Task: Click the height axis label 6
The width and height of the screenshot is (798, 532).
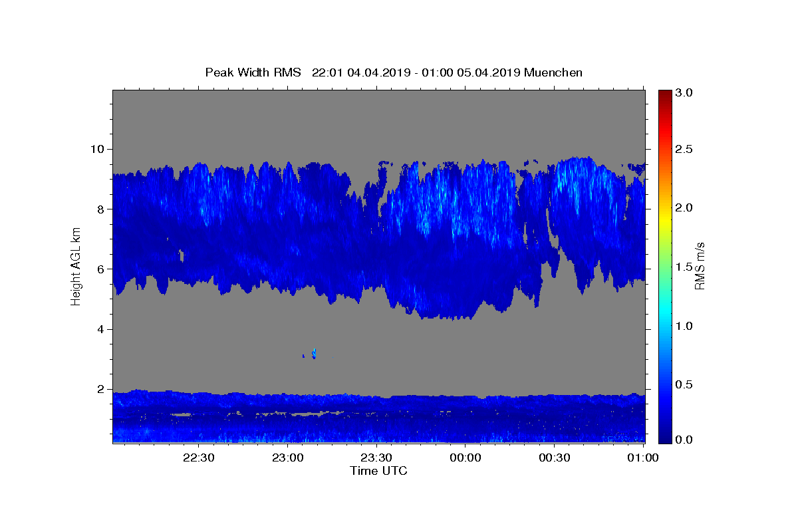Action: pos(102,269)
